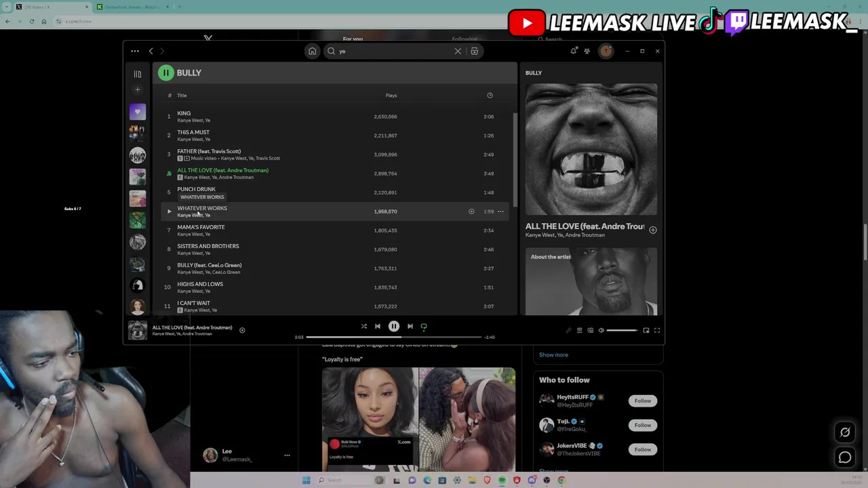Open current album art thumbnail in player bar
This screenshot has width=868, height=488.
(x=138, y=330)
